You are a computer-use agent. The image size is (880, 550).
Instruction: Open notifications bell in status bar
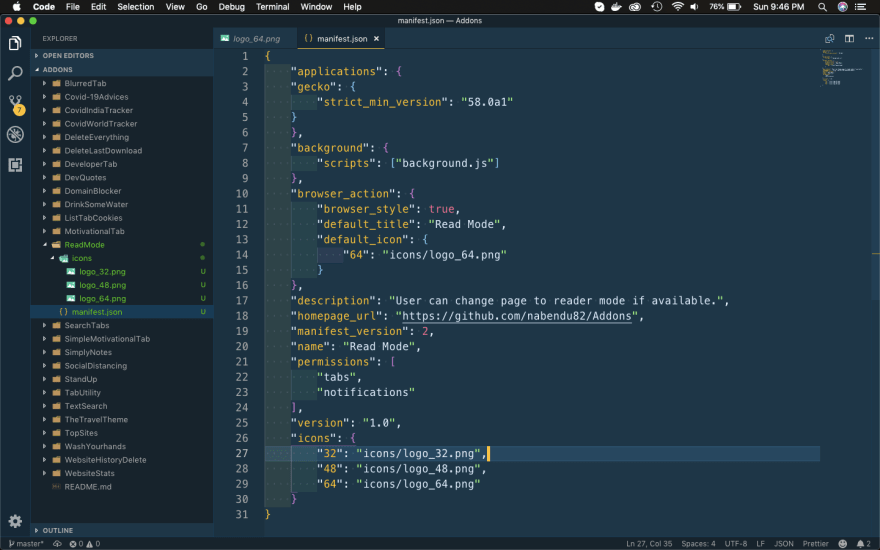(864, 543)
